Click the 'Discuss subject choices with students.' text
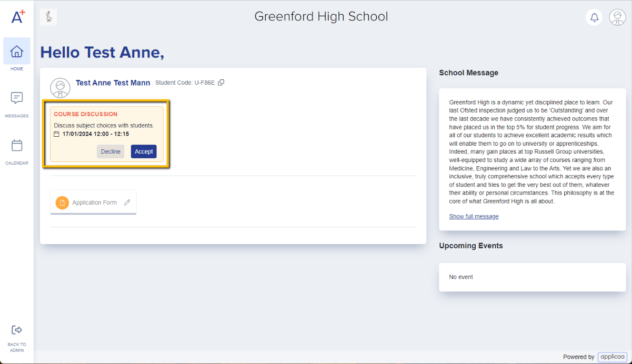Screen dimensions: 632x364 pos(104,125)
